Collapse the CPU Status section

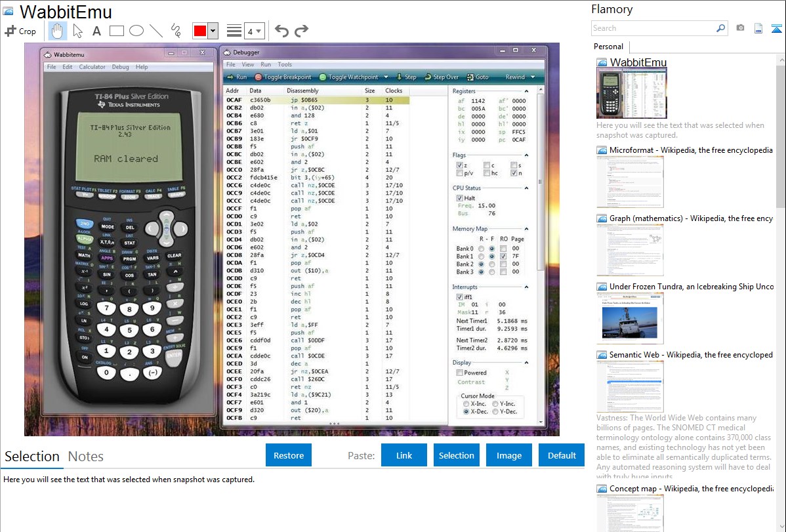(526, 188)
